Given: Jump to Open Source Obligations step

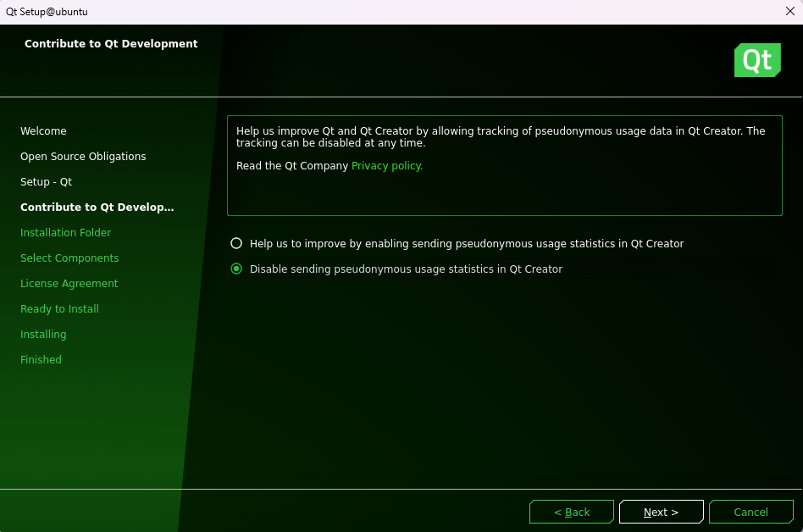Looking at the screenshot, I should pos(83,157).
